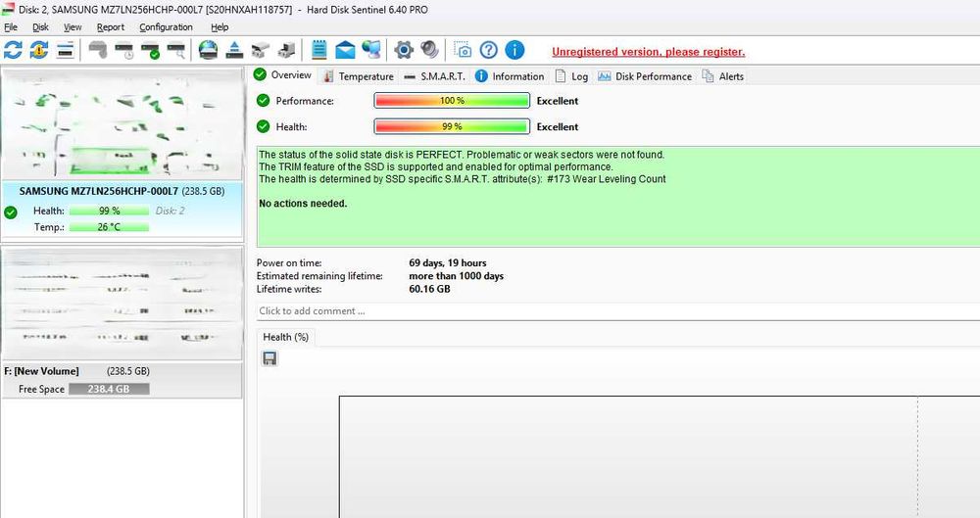Click the 'Disk: 2' label
Viewport: 980px width, 518px height.
point(170,211)
